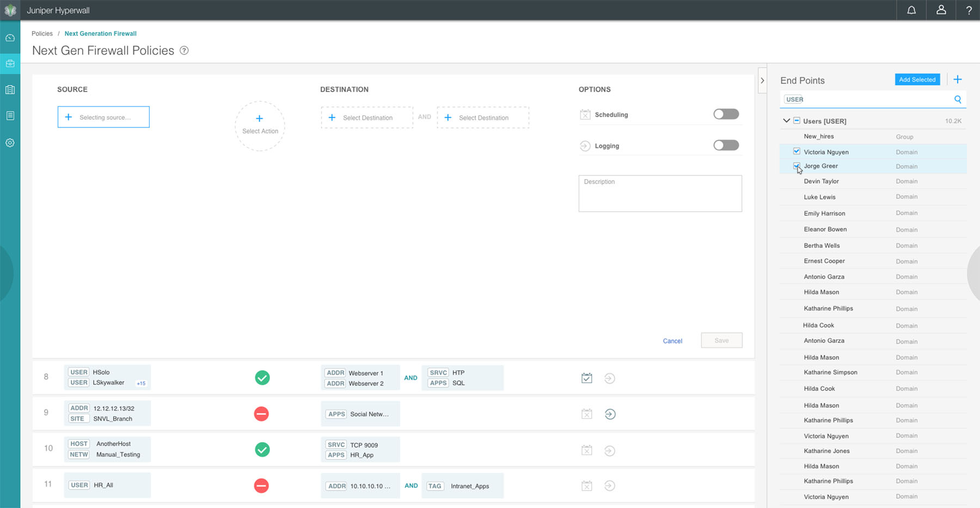Open the user account icon
The height and width of the screenshot is (508, 980).
(x=941, y=10)
